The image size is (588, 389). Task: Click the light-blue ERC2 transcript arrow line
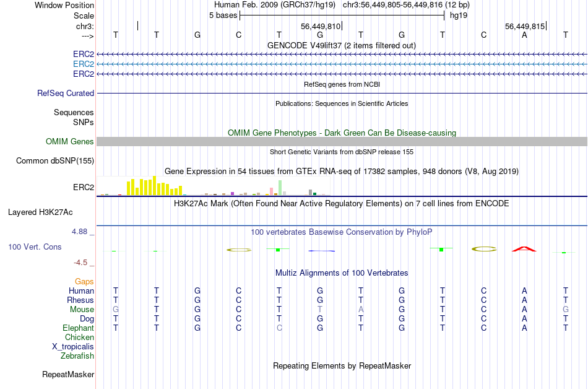coord(342,64)
